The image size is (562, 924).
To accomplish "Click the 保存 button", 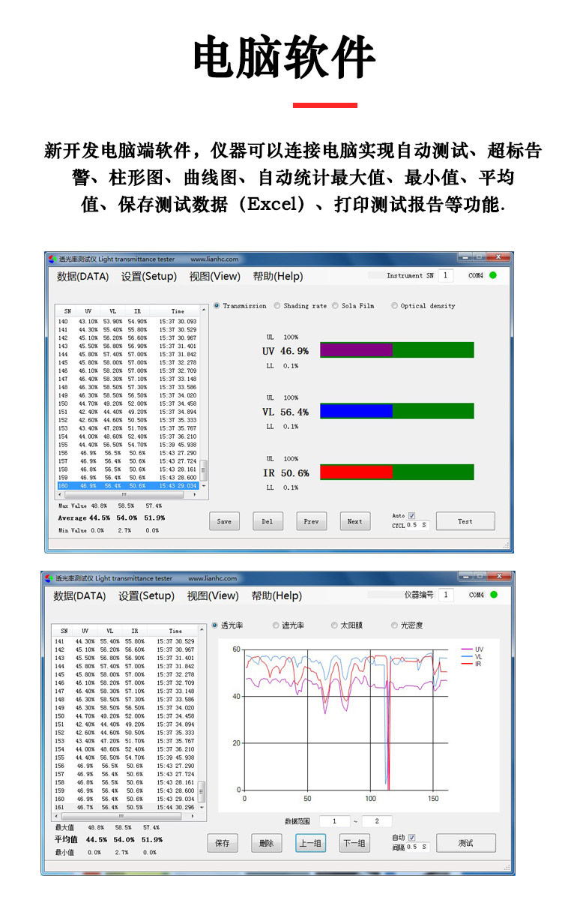I will click(x=223, y=843).
